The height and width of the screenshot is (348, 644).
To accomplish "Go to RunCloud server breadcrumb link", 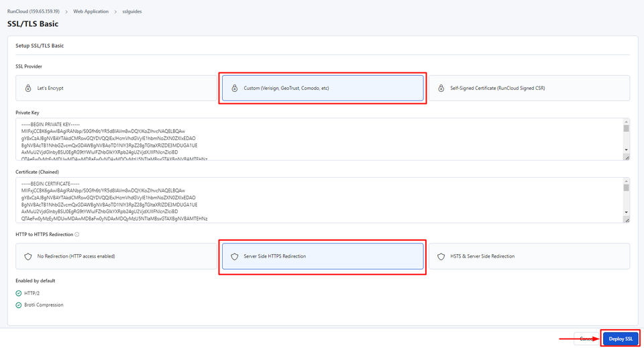I will tap(34, 11).
